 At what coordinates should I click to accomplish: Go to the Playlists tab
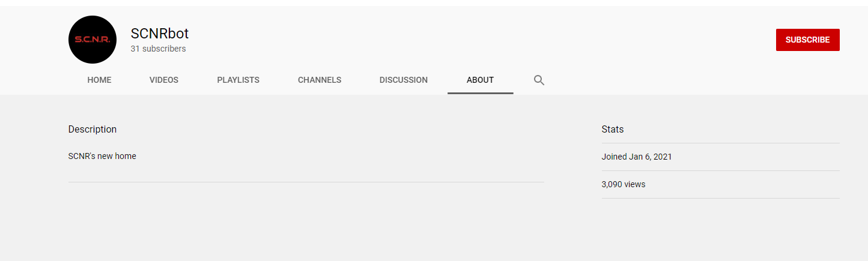point(238,80)
